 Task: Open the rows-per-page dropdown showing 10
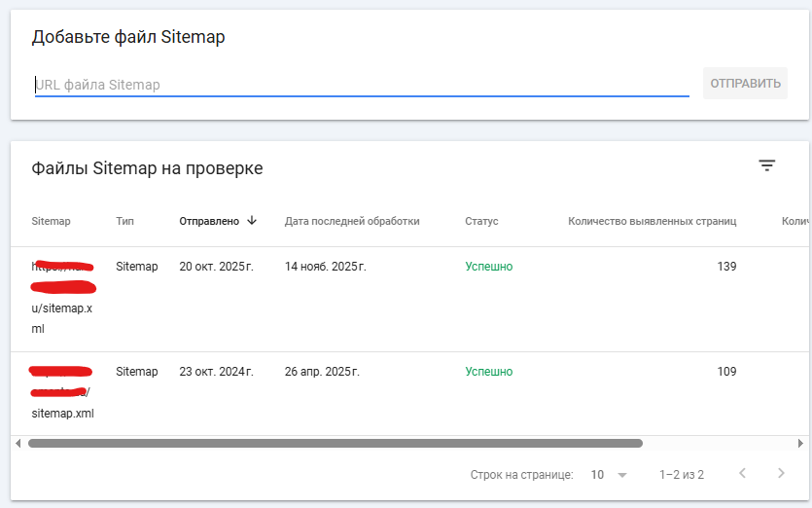[609, 474]
